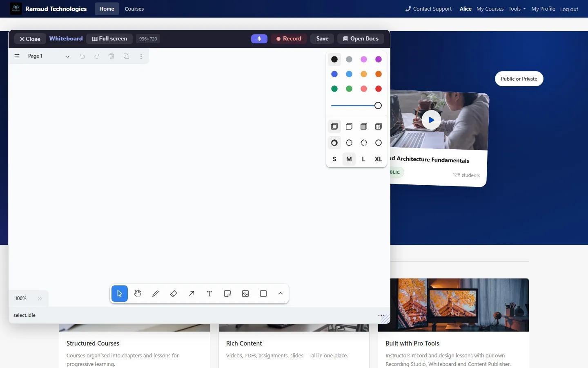Image resolution: width=588 pixels, height=368 pixels.
Task: Open the whiteboard hamburger main menu
Action: click(17, 56)
